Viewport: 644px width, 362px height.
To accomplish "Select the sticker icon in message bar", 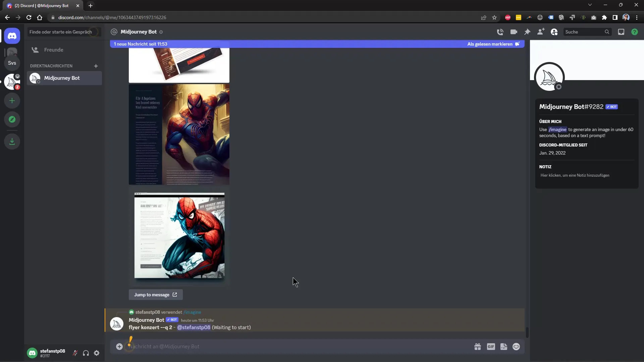I will (x=504, y=347).
